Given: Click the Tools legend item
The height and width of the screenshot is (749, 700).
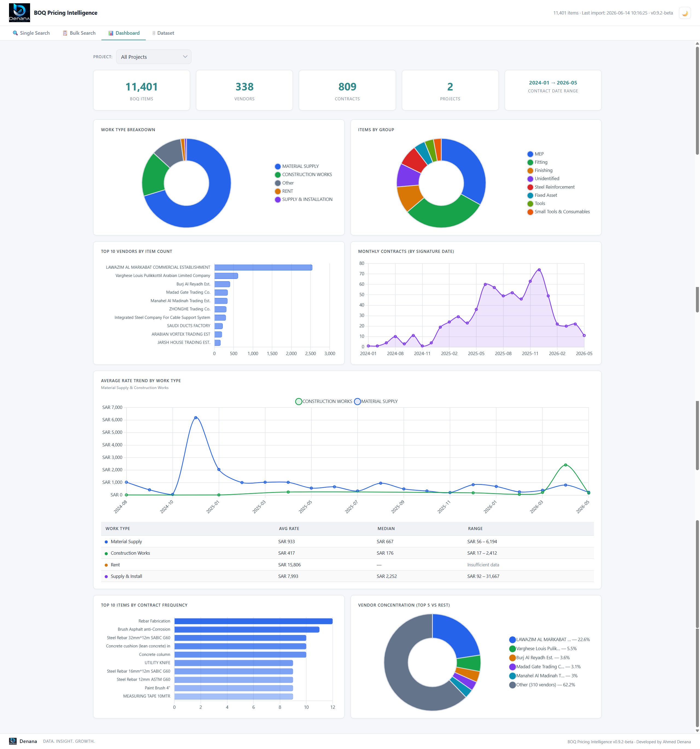Looking at the screenshot, I should click(536, 203).
